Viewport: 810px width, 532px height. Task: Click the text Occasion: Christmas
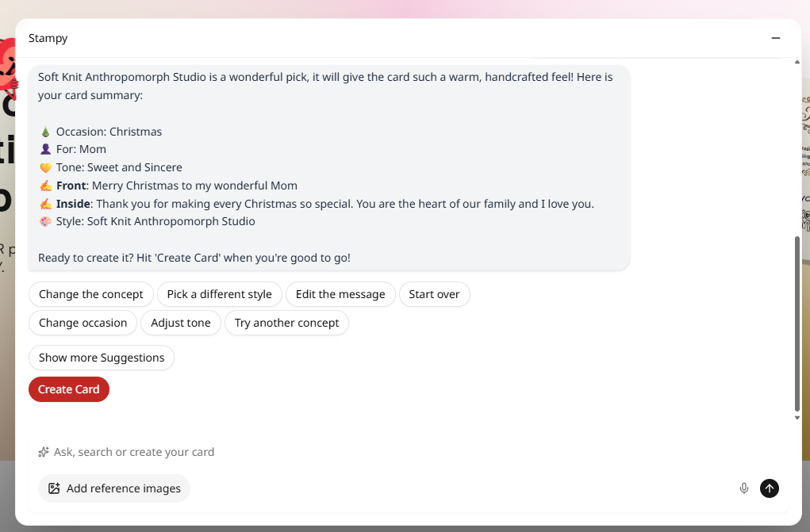click(109, 132)
